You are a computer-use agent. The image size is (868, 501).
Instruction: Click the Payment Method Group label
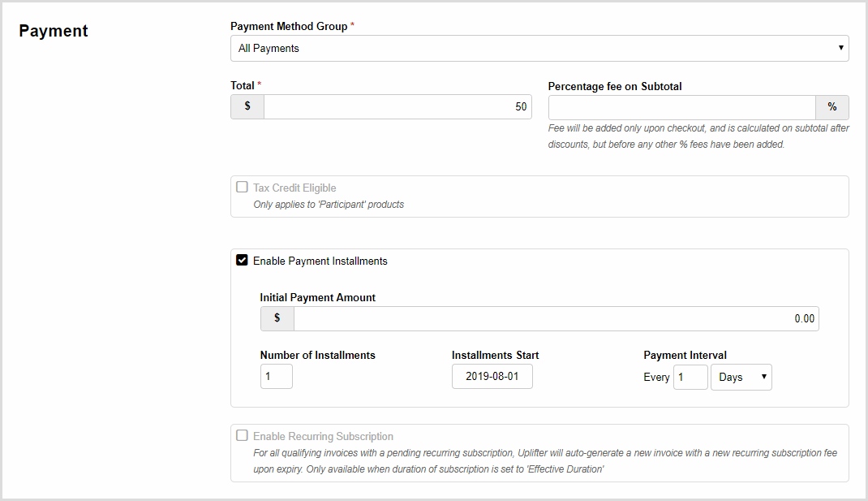[x=289, y=27]
